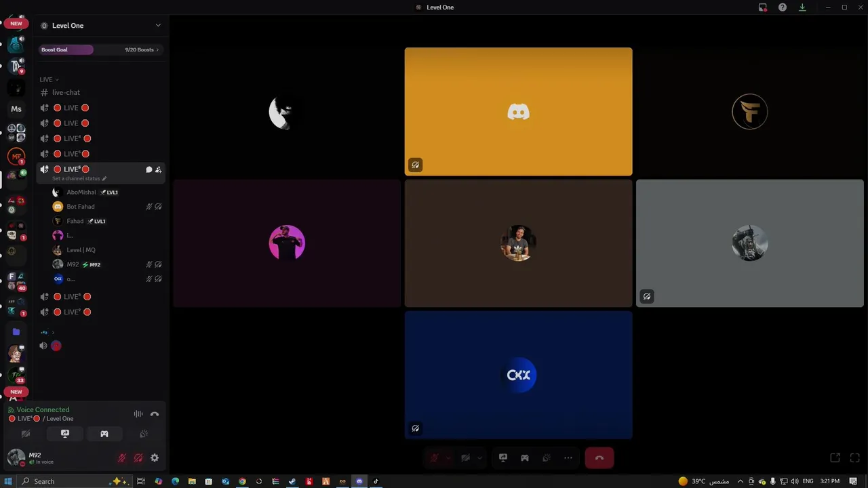The height and width of the screenshot is (488, 868).
Task: Open soundboard from the bottom call bar
Action: click(547, 458)
